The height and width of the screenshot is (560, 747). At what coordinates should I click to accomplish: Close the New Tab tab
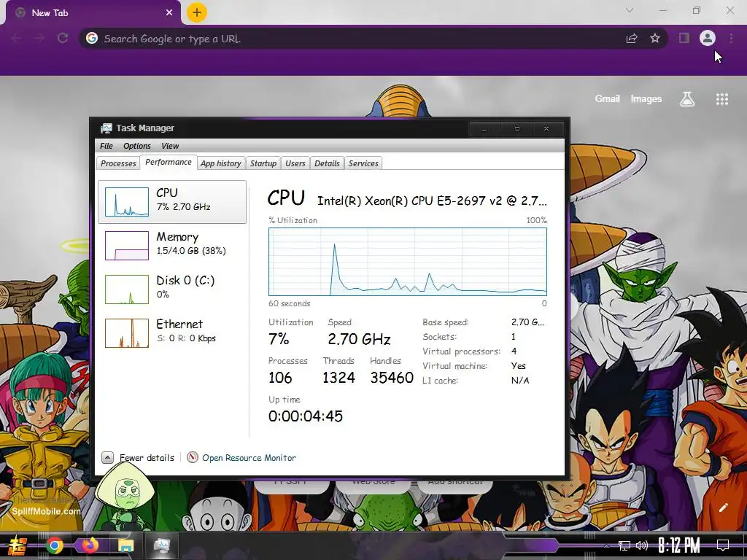169,13
